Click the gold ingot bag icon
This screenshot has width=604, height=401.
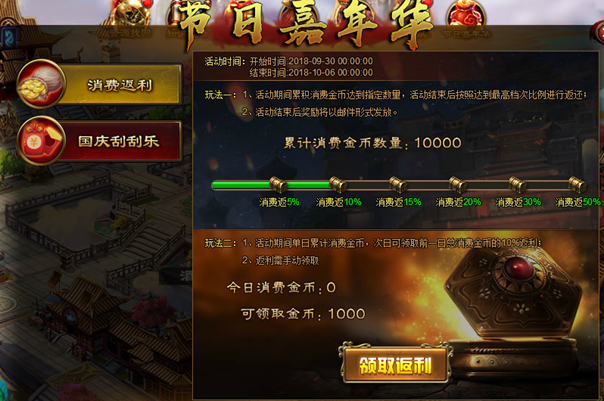click(40, 84)
